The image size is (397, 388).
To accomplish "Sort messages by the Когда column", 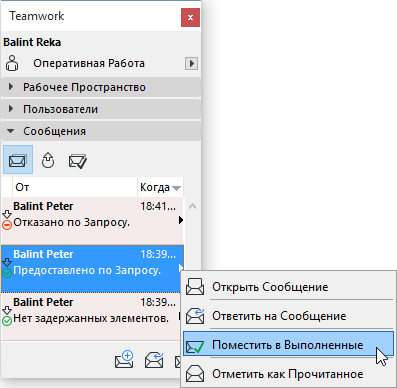I will click(x=160, y=187).
